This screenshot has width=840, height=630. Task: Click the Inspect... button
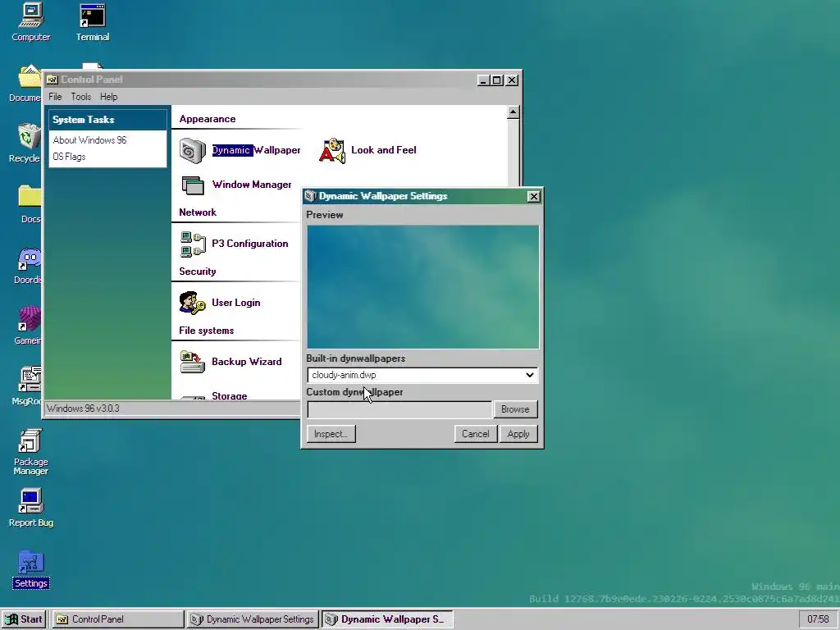[x=331, y=434]
